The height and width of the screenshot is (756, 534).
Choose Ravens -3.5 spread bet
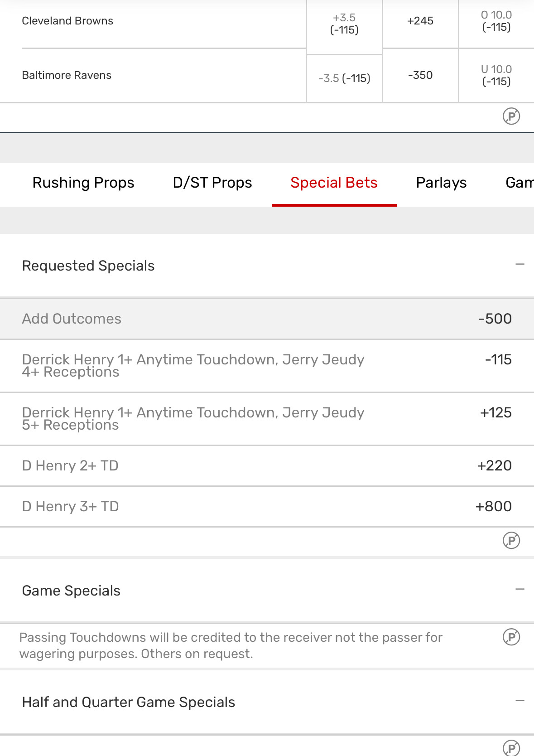344,78
